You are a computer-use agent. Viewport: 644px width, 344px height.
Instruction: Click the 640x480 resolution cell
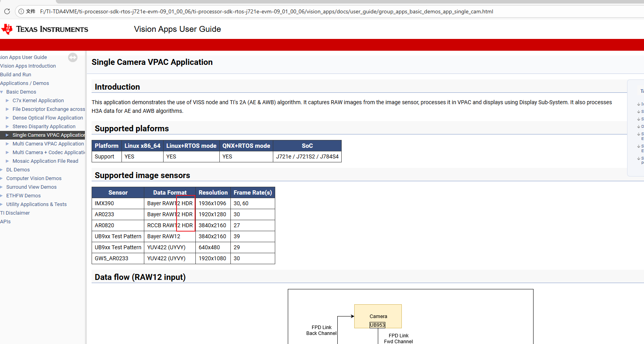pyautogui.click(x=213, y=247)
